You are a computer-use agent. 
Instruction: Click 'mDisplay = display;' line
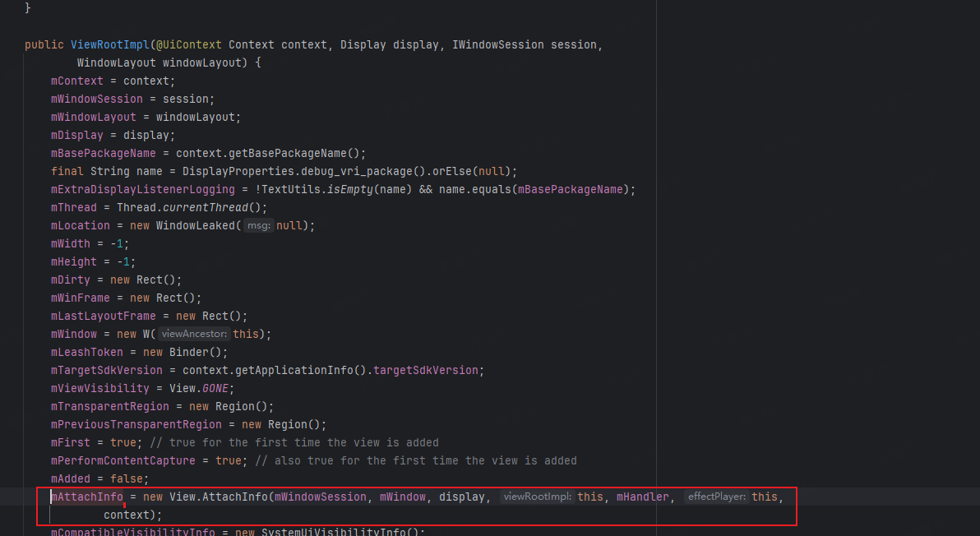[x=113, y=136]
